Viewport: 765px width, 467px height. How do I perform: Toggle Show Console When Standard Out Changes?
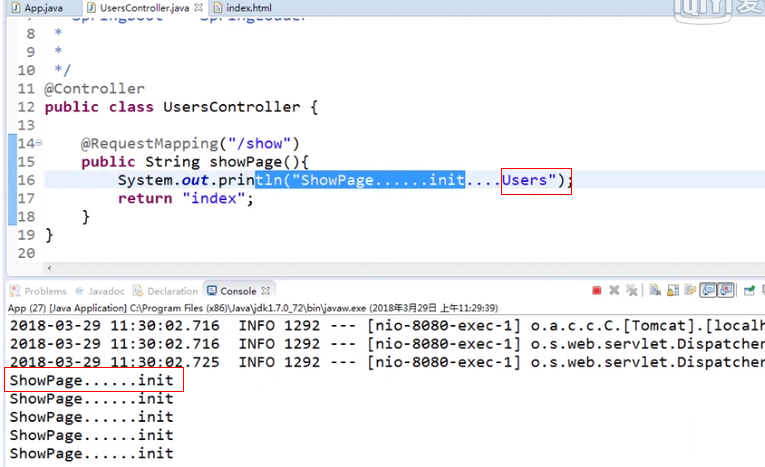coord(708,291)
